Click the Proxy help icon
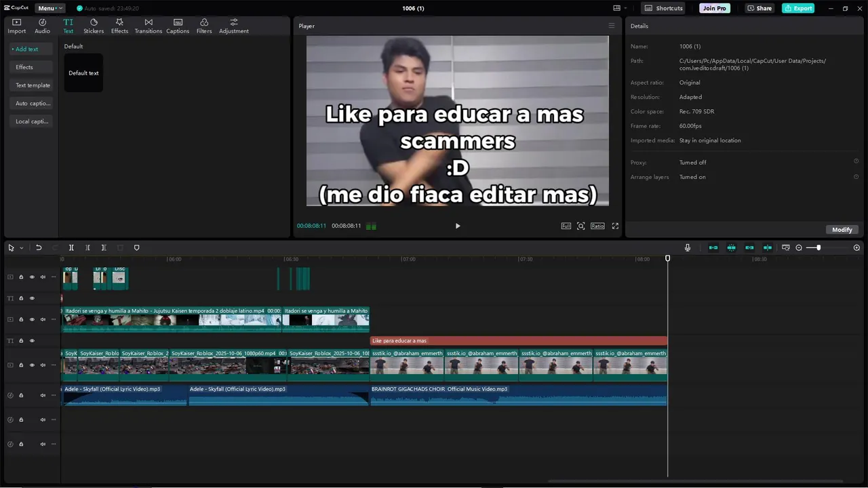The image size is (868, 488). [856, 161]
